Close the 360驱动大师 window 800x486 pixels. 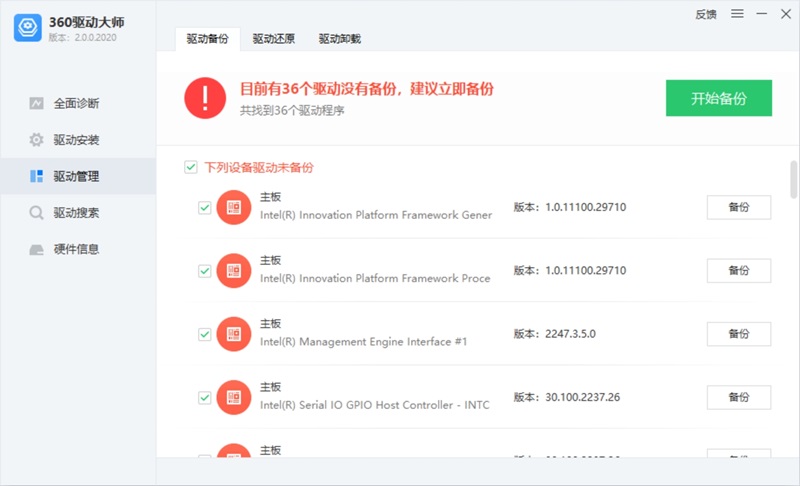click(x=786, y=14)
